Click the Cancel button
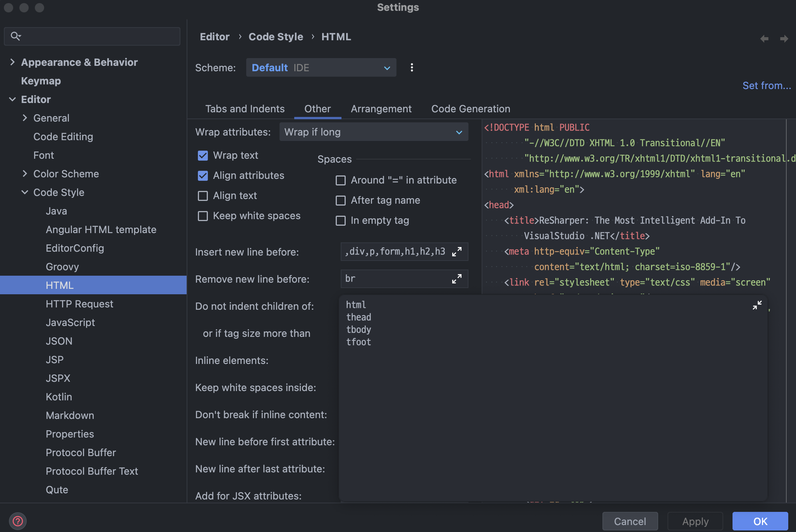Image resolution: width=796 pixels, height=532 pixels. pos(630,521)
